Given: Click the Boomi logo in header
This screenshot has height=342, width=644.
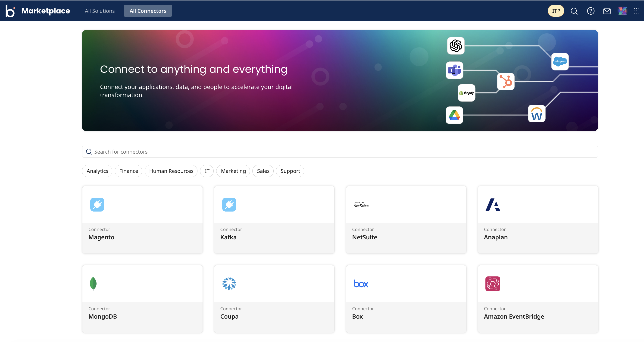Looking at the screenshot, I should tap(10, 11).
